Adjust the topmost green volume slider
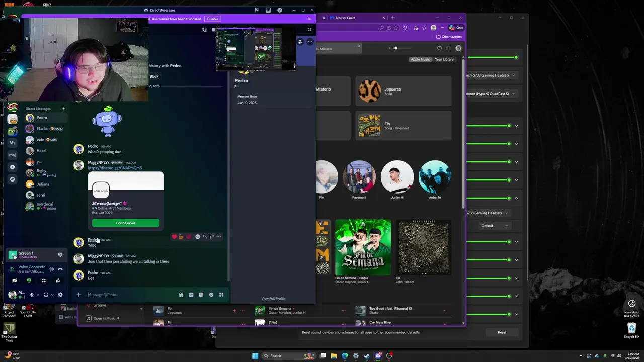This screenshot has height=362, width=644. point(493,57)
